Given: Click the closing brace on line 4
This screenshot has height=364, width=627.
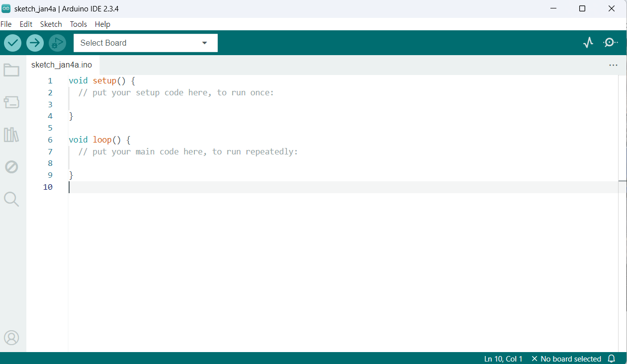Looking at the screenshot, I should (71, 116).
